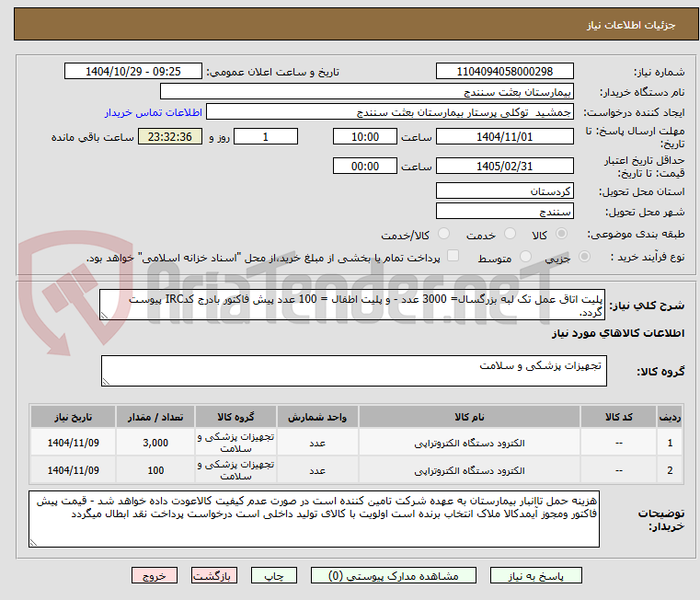Click row 1 unit cell عدد

click(317, 444)
